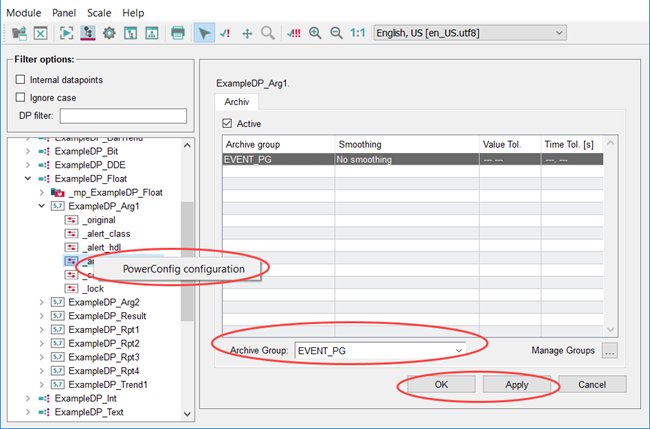Reset zoom with the 1:1 icon

tap(357, 33)
